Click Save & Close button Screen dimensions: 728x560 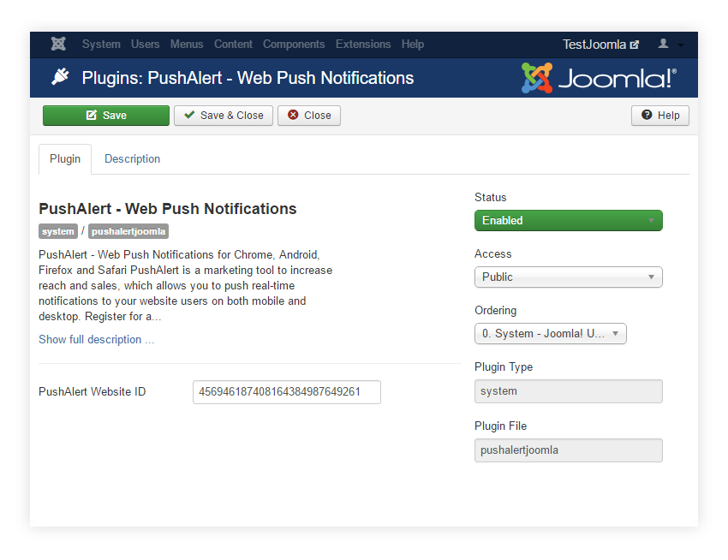tap(224, 116)
